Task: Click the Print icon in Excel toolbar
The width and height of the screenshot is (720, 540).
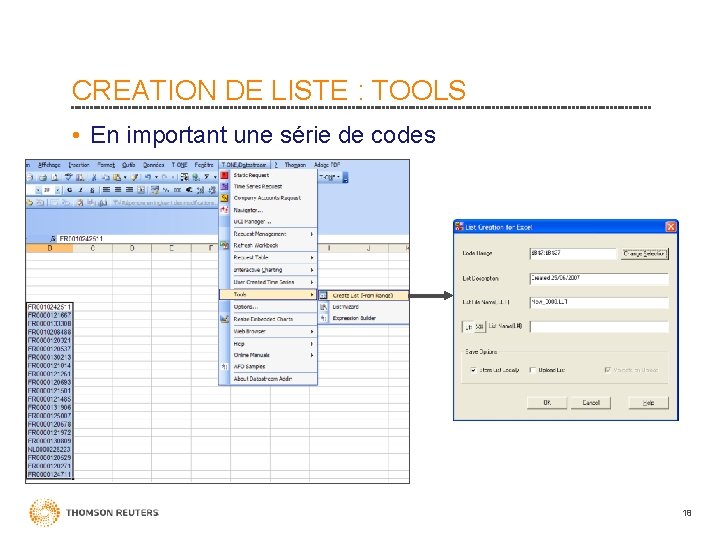Action: (x=43, y=177)
